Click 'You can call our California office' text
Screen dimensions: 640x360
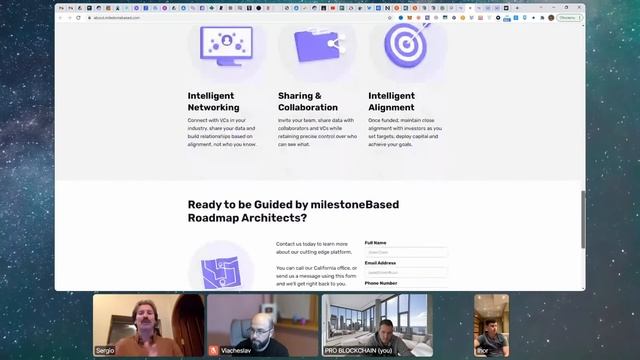[x=316, y=276]
